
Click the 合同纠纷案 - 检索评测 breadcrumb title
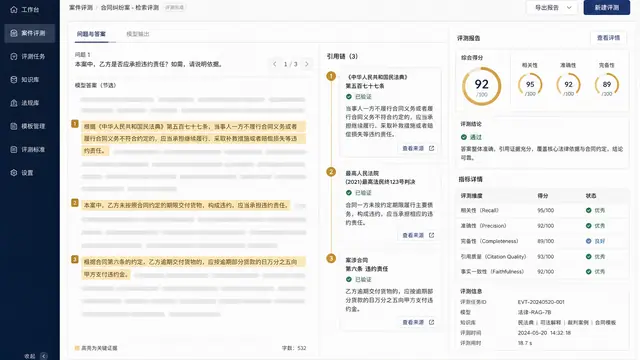point(130,7)
